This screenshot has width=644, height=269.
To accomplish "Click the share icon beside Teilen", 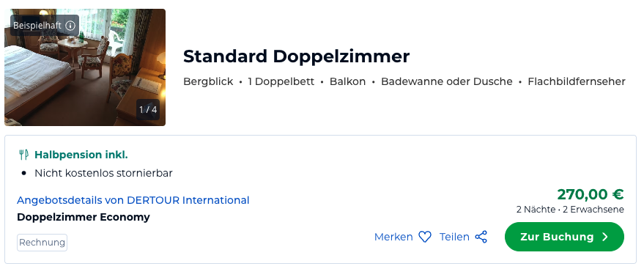I will [x=481, y=237].
